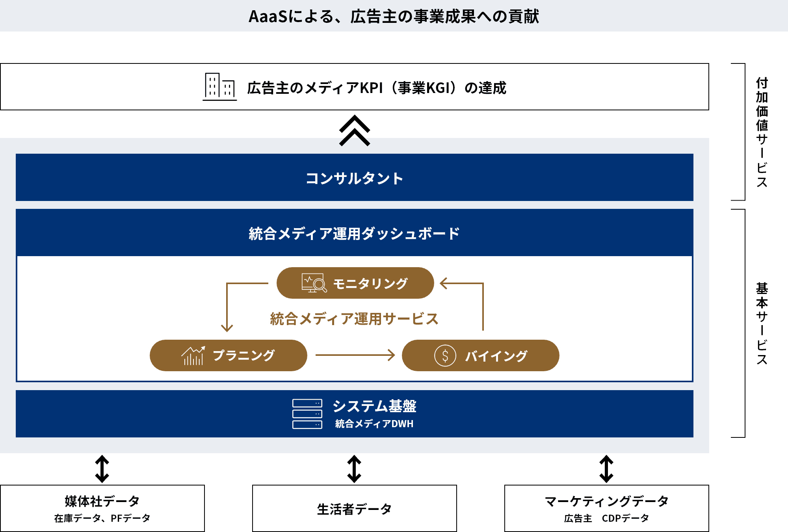Viewport: 788px width, 532px height.
Task: Click the office building icon
Action: click(219, 87)
